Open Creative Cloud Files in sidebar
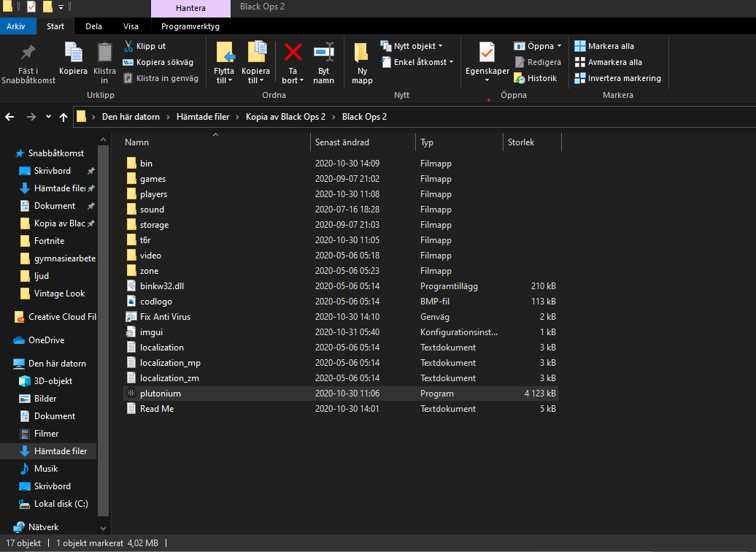The width and height of the screenshot is (756, 552). (55, 317)
